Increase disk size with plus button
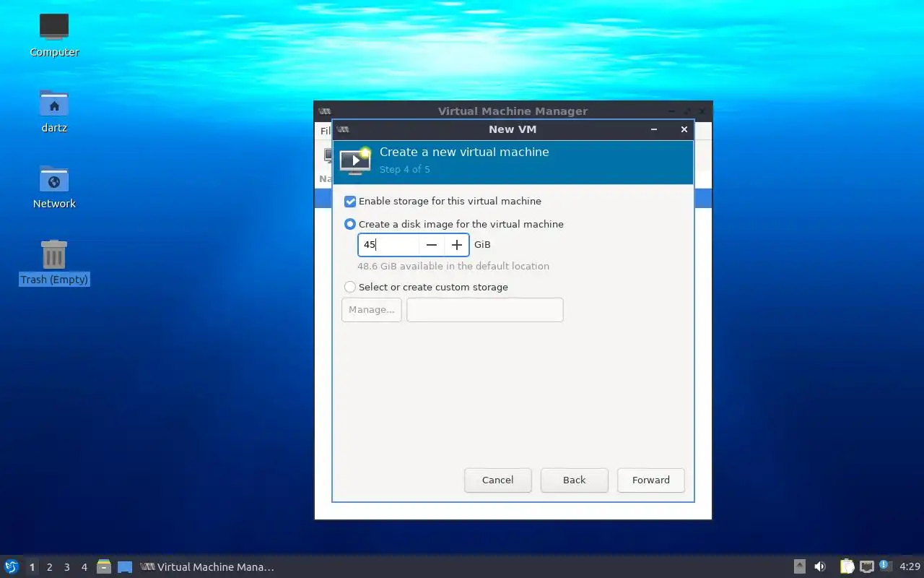 pos(456,245)
